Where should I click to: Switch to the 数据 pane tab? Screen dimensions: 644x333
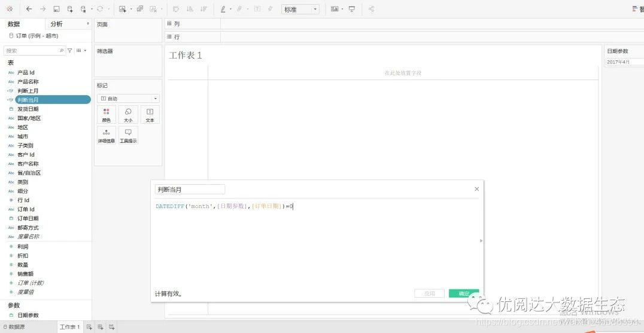pyautogui.click(x=14, y=24)
